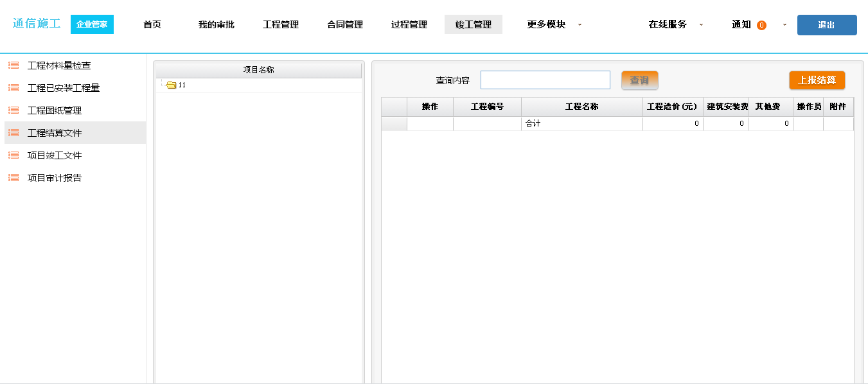Image resolution: width=868 pixels, height=384 pixels.
Task: Open 工程已安装工程量 in the sidebar
Action: [64, 88]
